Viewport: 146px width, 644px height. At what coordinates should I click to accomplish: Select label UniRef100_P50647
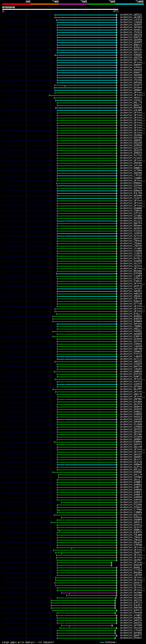[x=131, y=638]
